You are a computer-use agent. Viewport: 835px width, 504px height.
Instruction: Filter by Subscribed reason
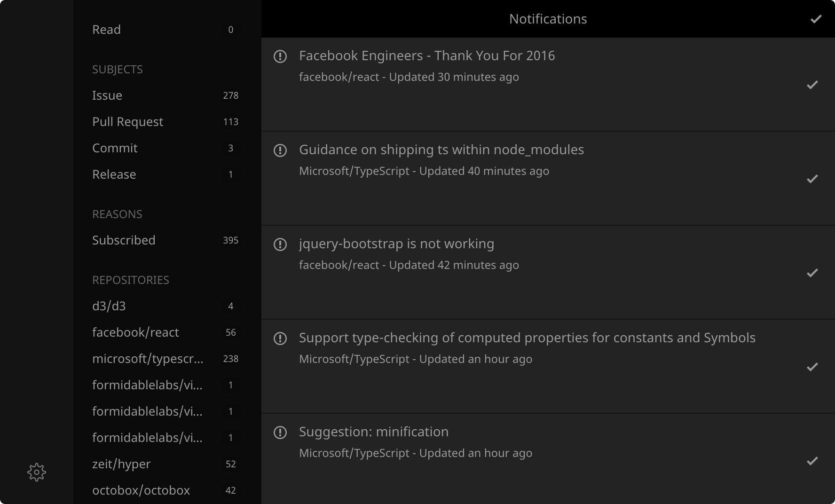(167, 240)
